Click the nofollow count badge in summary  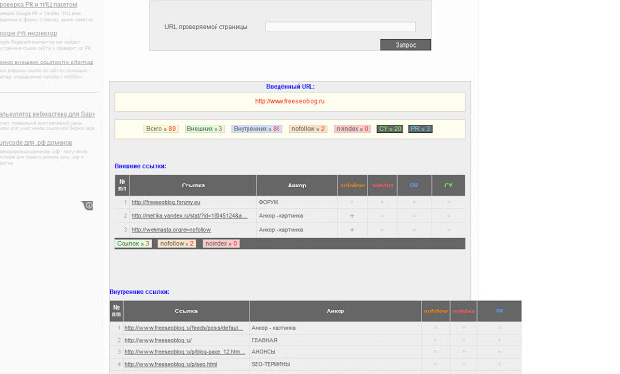[308, 129]
